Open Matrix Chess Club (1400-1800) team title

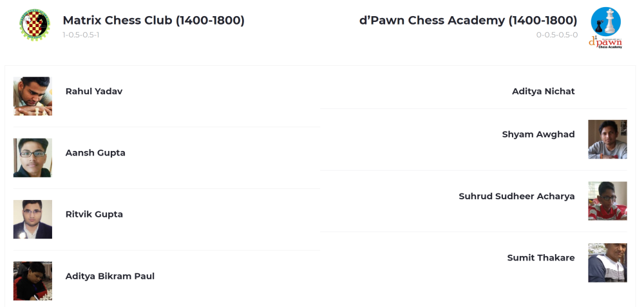[x=153, y=21]
